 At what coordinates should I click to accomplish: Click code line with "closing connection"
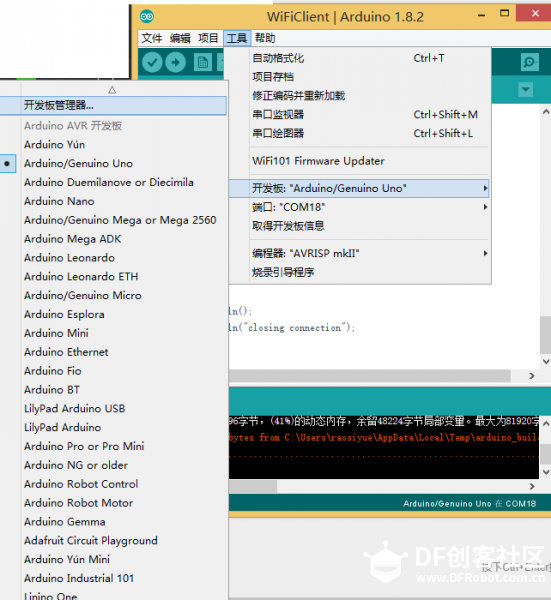point(292,328)
